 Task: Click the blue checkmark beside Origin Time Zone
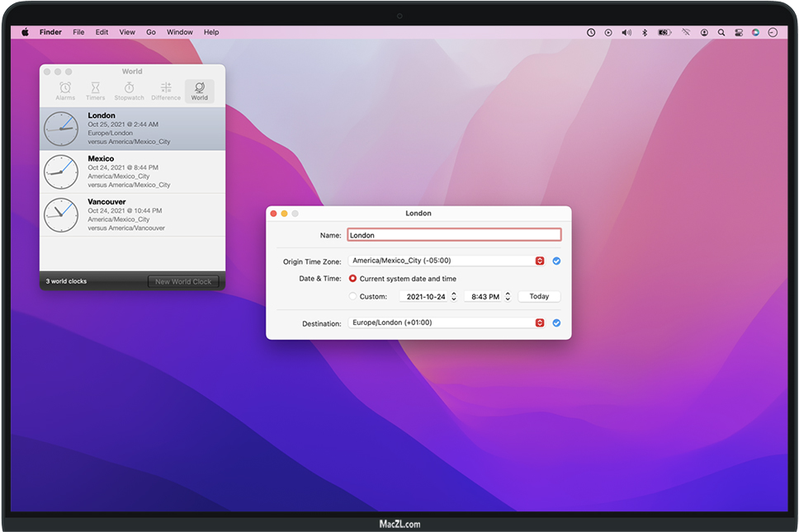(x=556, y=261)
